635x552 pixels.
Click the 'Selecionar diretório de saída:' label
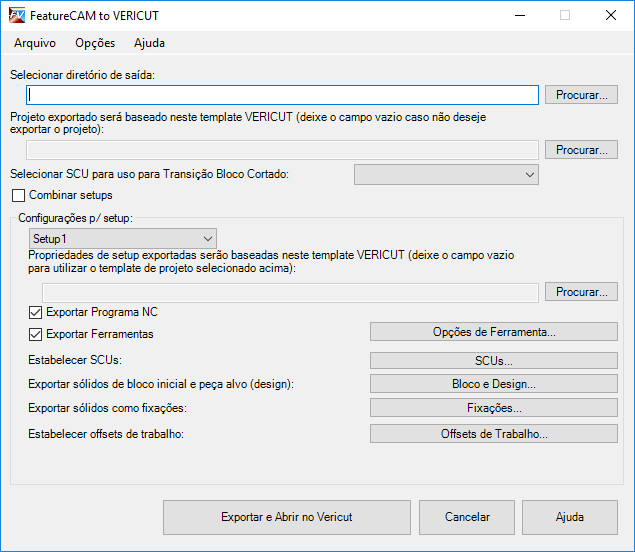[83, 75]
